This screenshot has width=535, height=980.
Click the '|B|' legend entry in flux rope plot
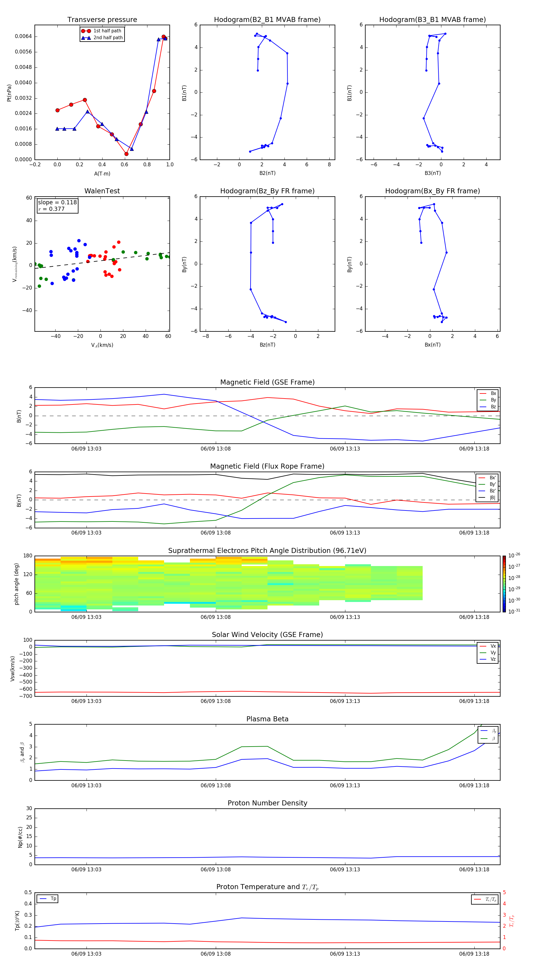[487, 498]
